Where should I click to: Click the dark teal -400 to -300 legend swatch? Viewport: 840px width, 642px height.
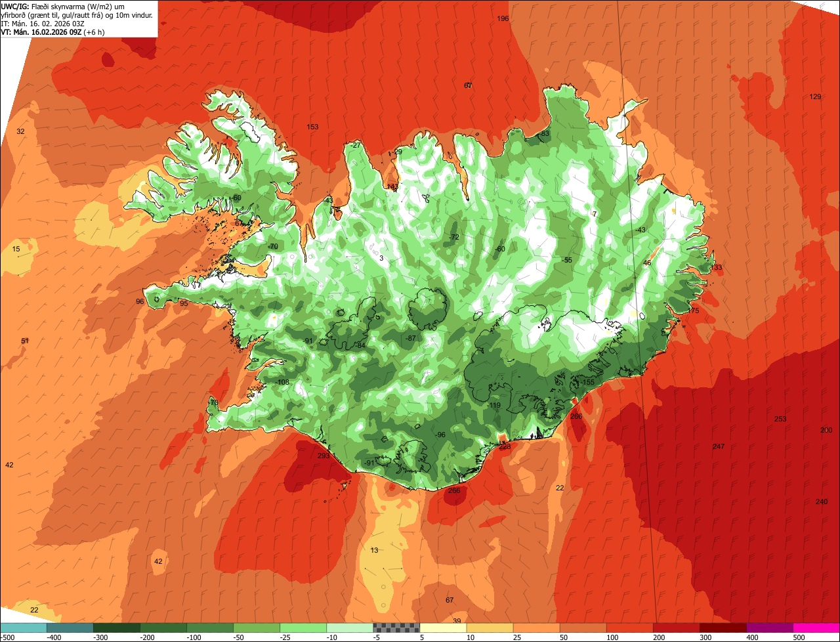[70, 628]
